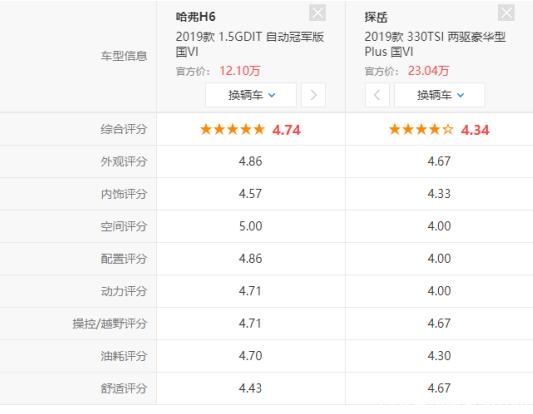The width and height of the screenshot is (533, 414).
Task: Click 哈弗H6 five-star rating icons
Action: [233, 130]
